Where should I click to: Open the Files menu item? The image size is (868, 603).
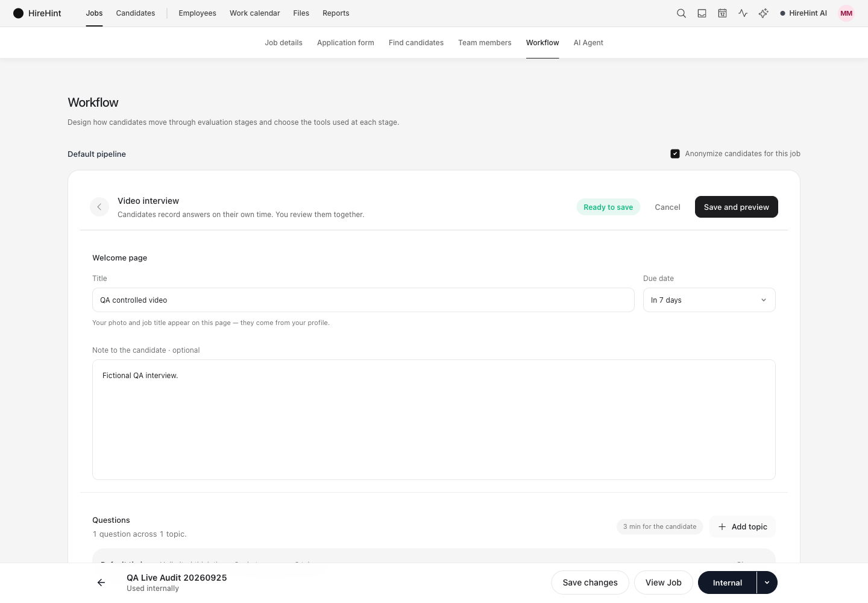[301, 13]
